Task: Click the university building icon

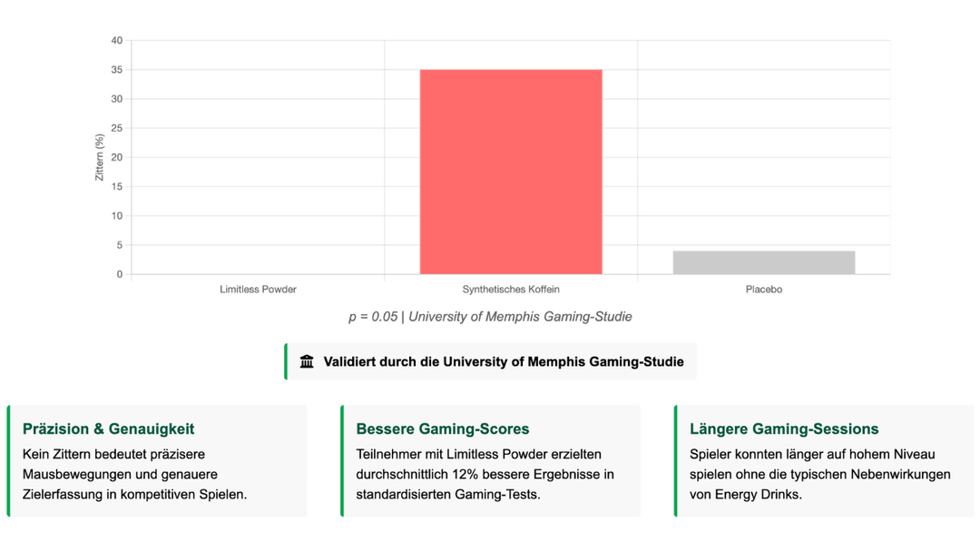Action: pos(307,361)
